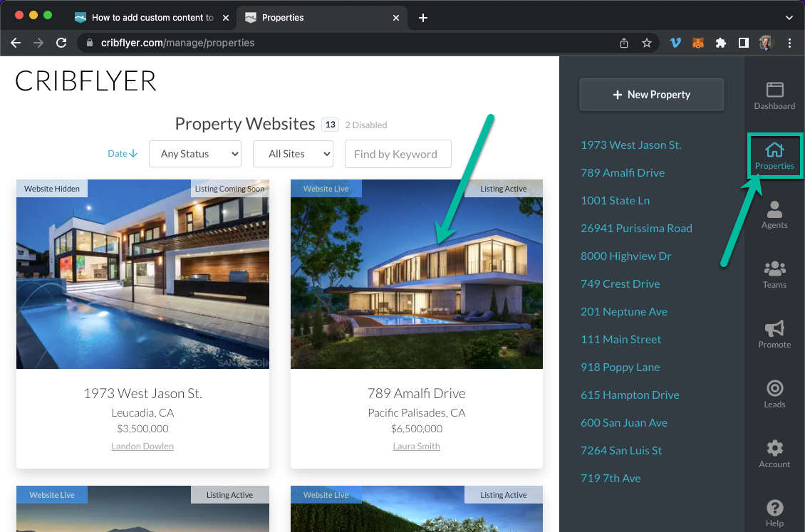Toggle the browser side panel

pyautogui.click(x=743, y=43)
